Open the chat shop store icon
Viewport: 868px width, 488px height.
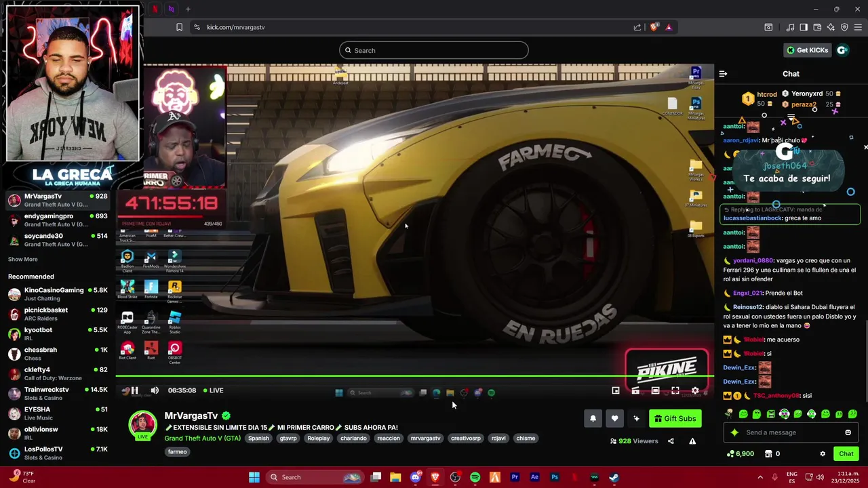click(x=768, y=454)
